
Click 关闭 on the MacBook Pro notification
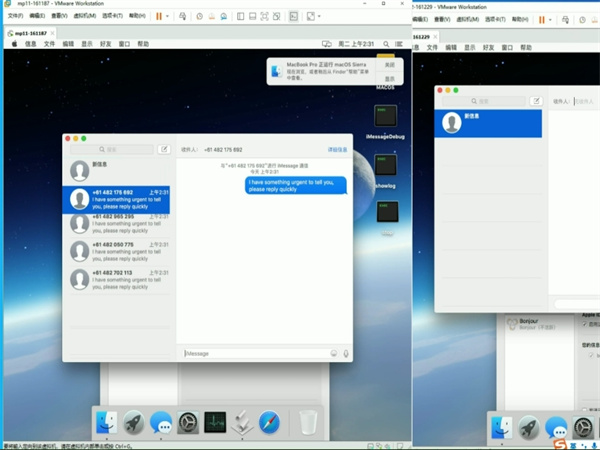[x=389, y=65]
